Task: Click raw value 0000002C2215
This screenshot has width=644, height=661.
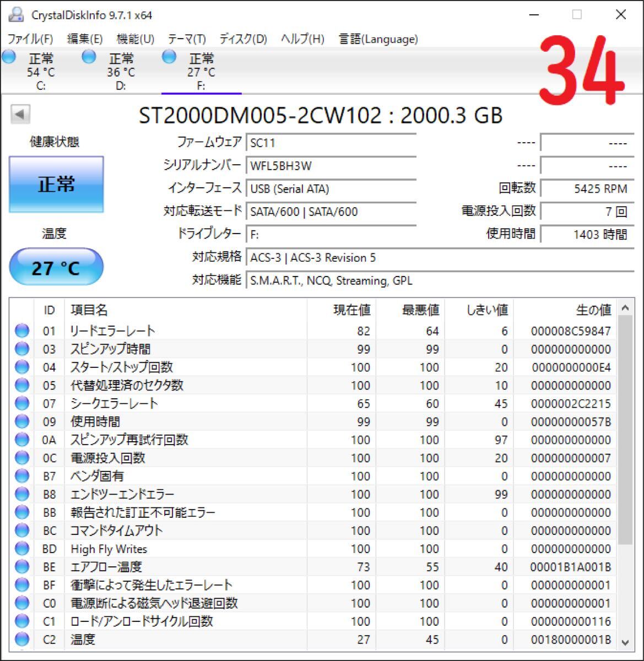Action: pos(571,404)
